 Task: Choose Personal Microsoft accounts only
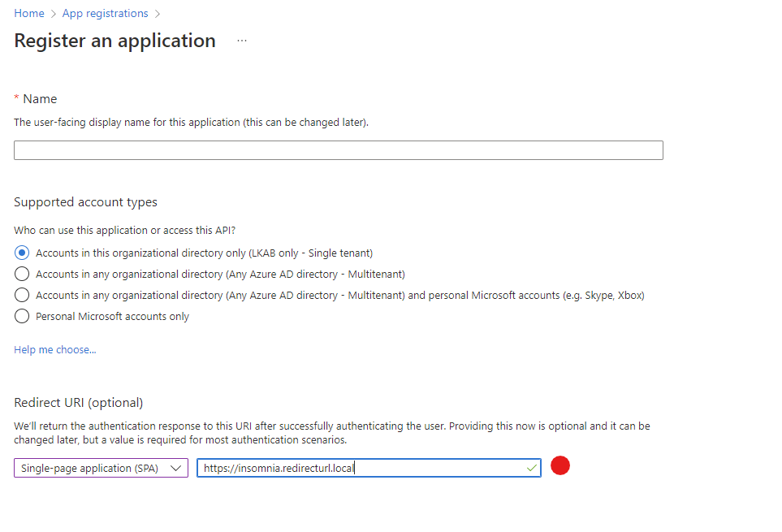tap(22, 316)
